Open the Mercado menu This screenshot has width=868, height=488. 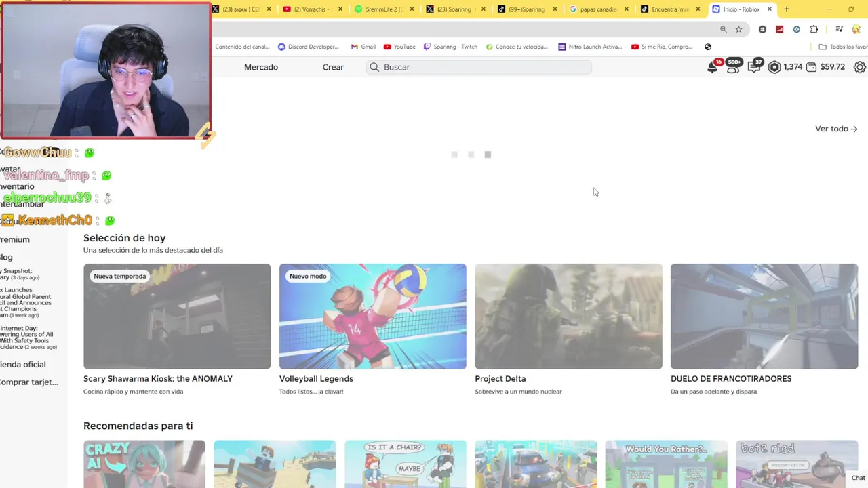pyautogui.click(x=261, y=67)
